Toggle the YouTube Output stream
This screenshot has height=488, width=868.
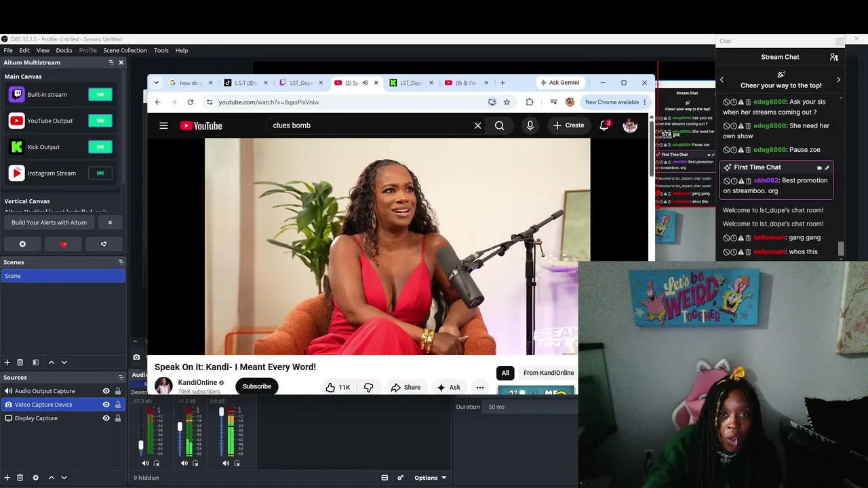tap(100, 121)
